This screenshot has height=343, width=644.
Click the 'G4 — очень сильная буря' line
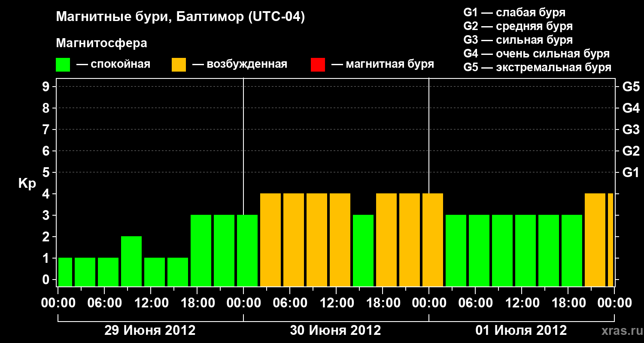[536, 54]
